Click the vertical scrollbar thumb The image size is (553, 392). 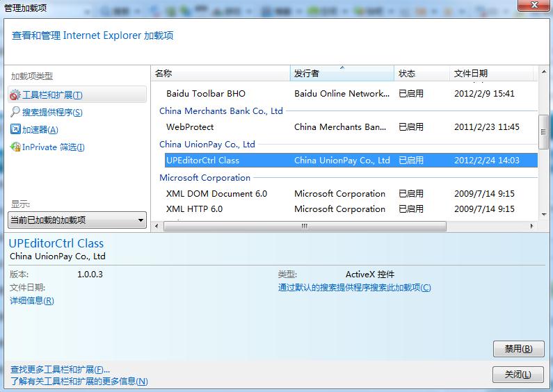543,132
